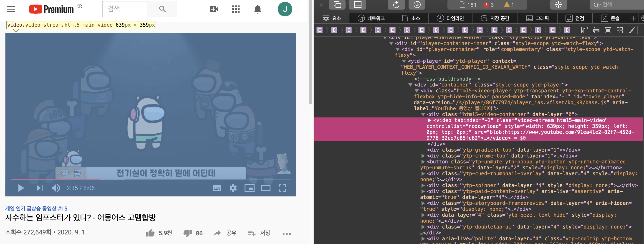This screenshot has width=644, height=244.
Task: Dock the inspector to the bottom
Action: point(358,5)
